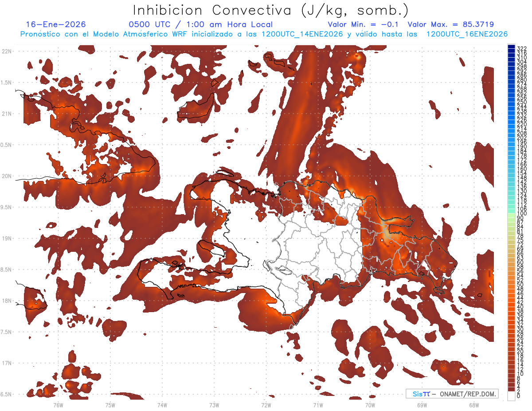Screen dimensions: 532x411
Task: Click the '322' value on the color scale
Action: [x=522, y=48]
